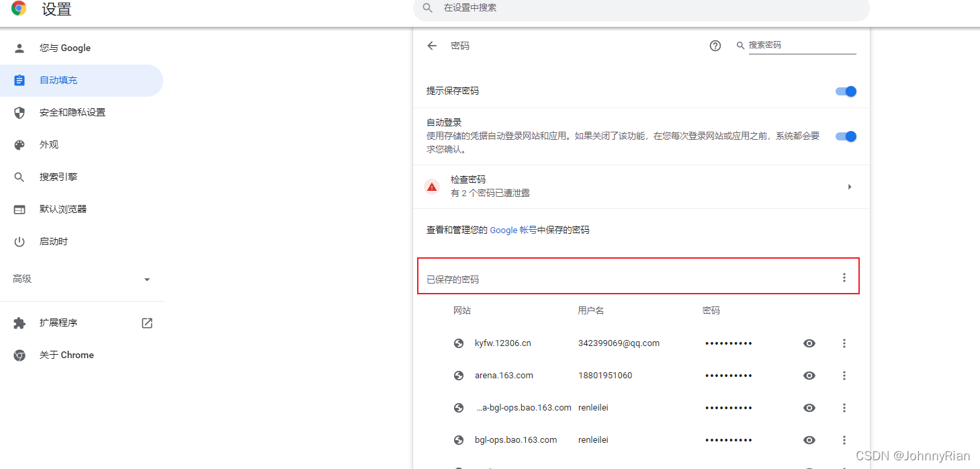Click into the 搜索密码 field
The height and width of the screenshot is (469, 980).
(802, 46)
